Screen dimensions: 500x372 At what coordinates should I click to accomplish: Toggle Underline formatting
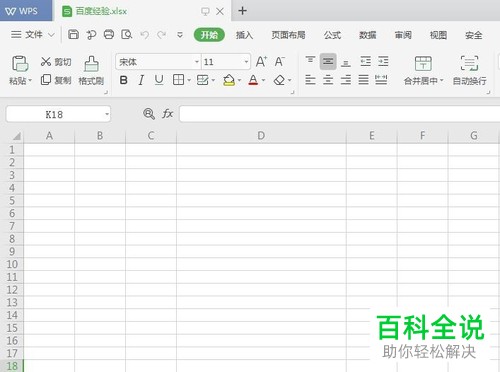pos(159,80)
